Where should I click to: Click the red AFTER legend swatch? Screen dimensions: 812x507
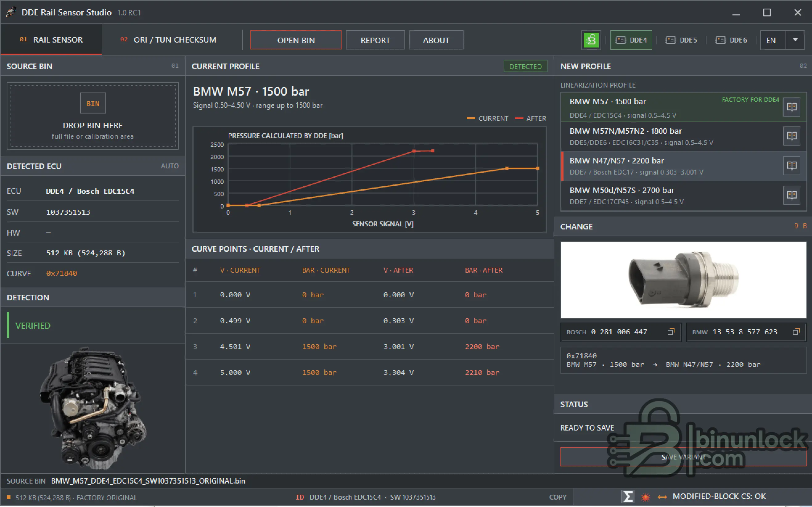(x=519, y=118)
